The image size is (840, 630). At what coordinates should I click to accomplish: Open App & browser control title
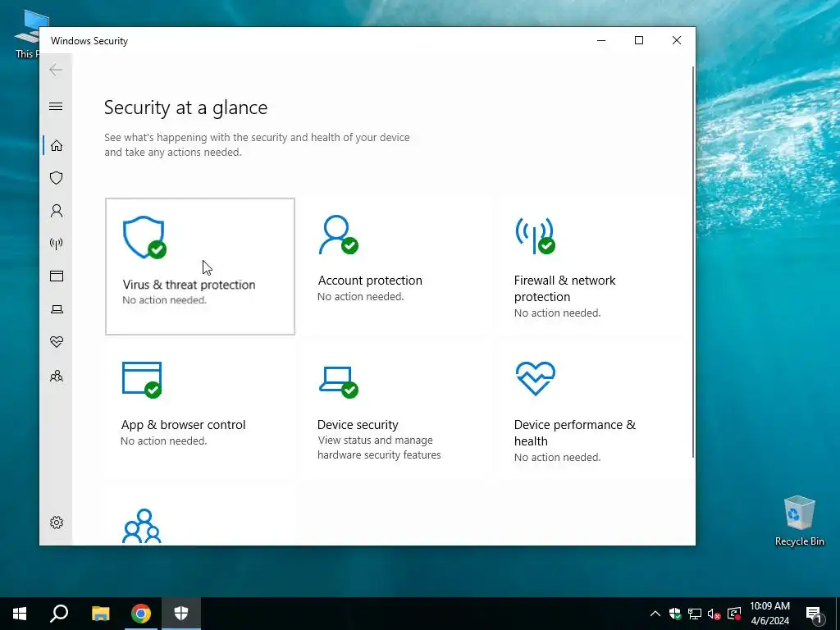coord(183,425)
